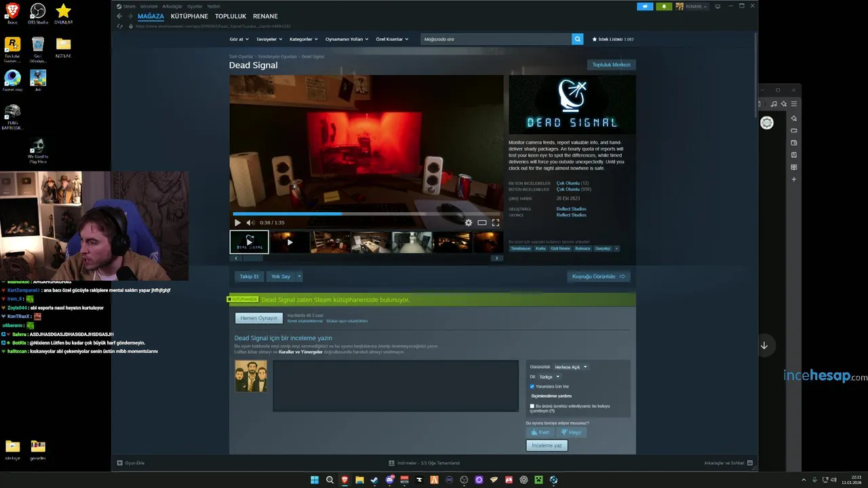The image size is (868, 488).
Task: Open the OYUNLAR star desktop folder
Action: tap(63, 13)
